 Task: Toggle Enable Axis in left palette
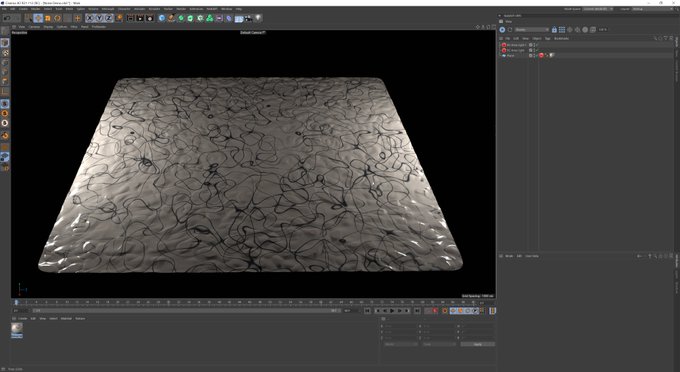point(5,92)
